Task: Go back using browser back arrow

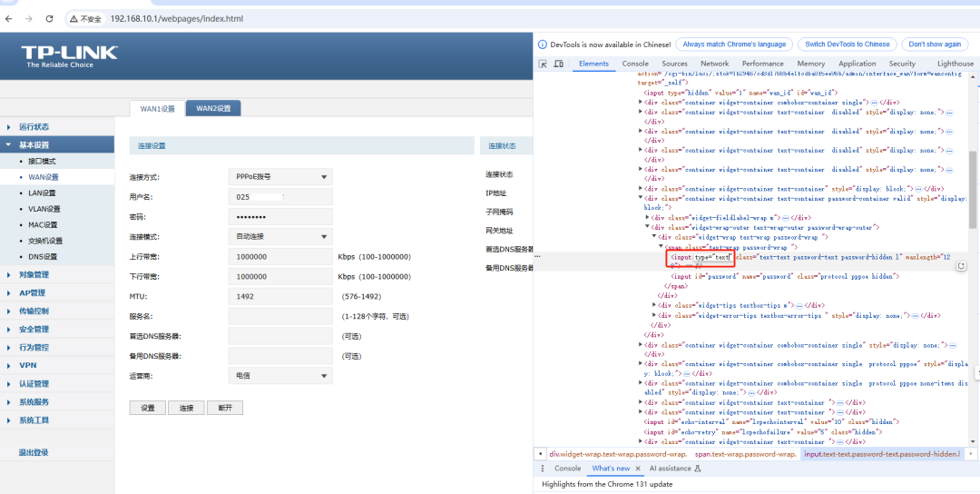Action: (x=11, y=18)
